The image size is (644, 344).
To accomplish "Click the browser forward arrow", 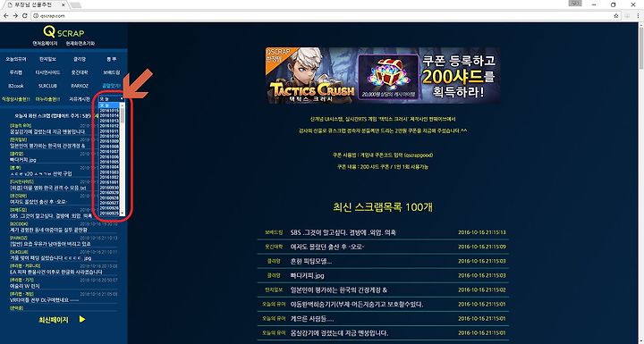I will (15, 15).
